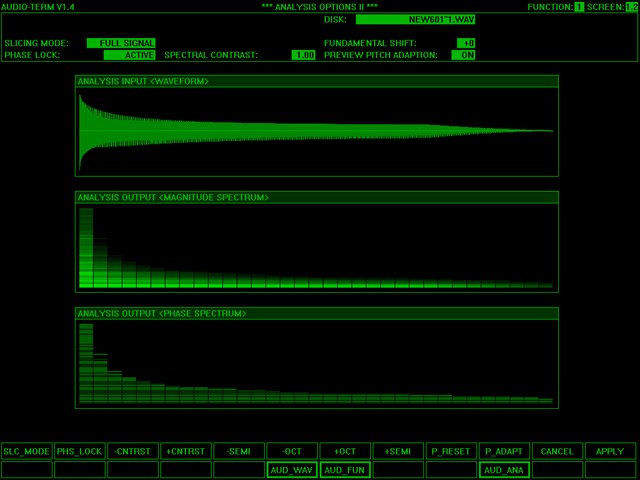Click the ANALYSIS INPUT <WAVEFORM> header

(317, 81)
